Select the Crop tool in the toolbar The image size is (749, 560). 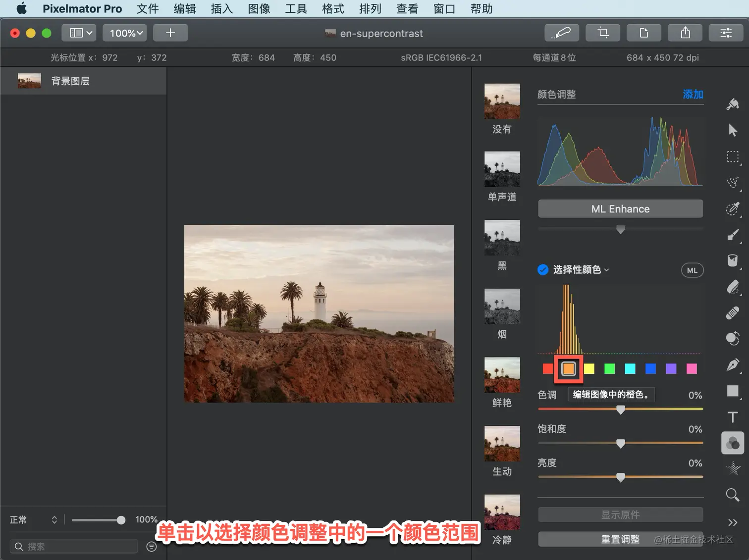click(603, 33)
